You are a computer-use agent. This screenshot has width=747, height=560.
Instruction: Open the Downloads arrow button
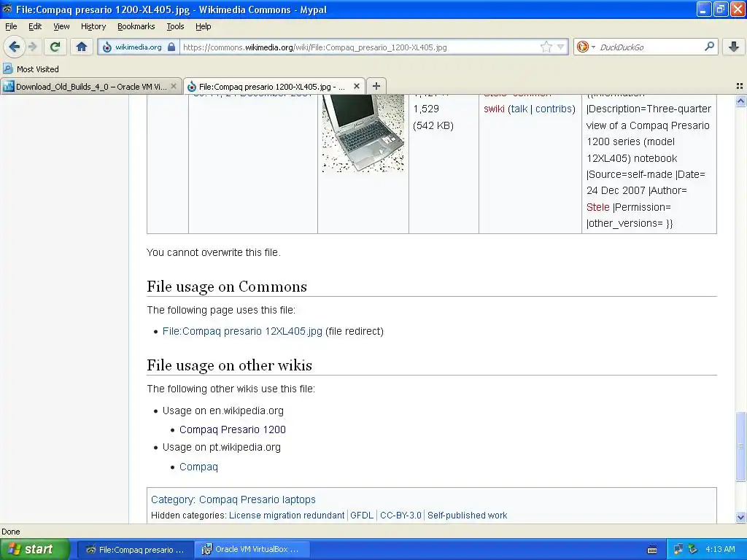coord(734,47)
